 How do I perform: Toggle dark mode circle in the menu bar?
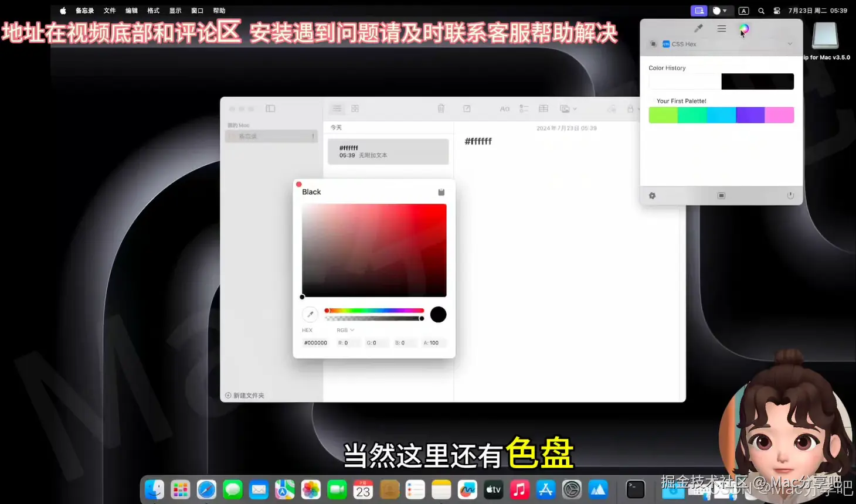(718, 10)
